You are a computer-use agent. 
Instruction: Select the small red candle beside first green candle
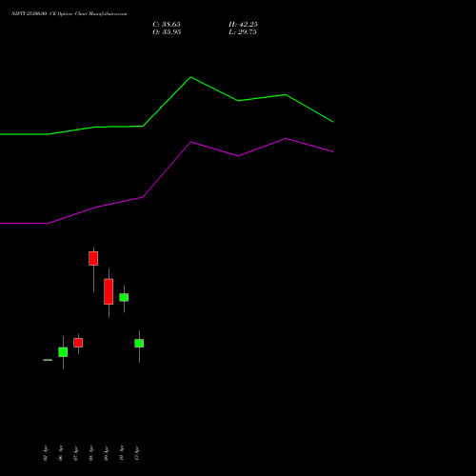[x=78, y=343]
